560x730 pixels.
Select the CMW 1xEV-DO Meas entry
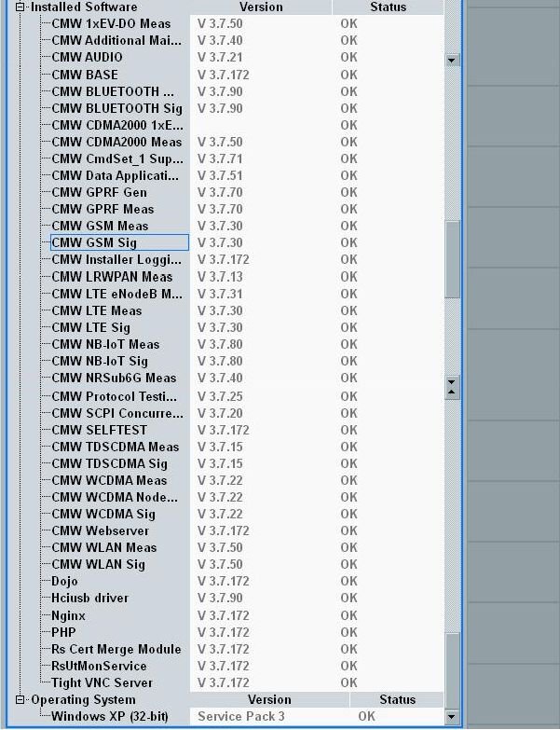pyautogui.click(x=111, y=23)
